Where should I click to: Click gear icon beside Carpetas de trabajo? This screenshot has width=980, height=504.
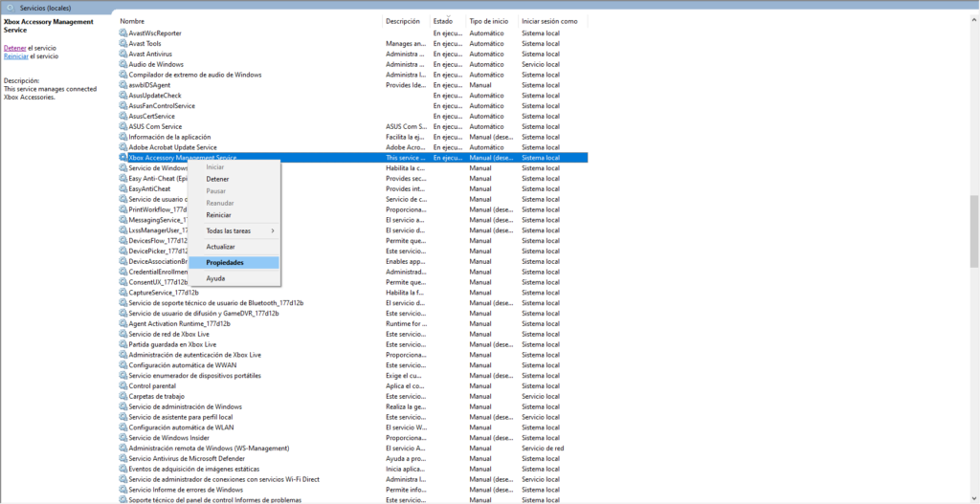pyautogui.click(x=123, y=396)
